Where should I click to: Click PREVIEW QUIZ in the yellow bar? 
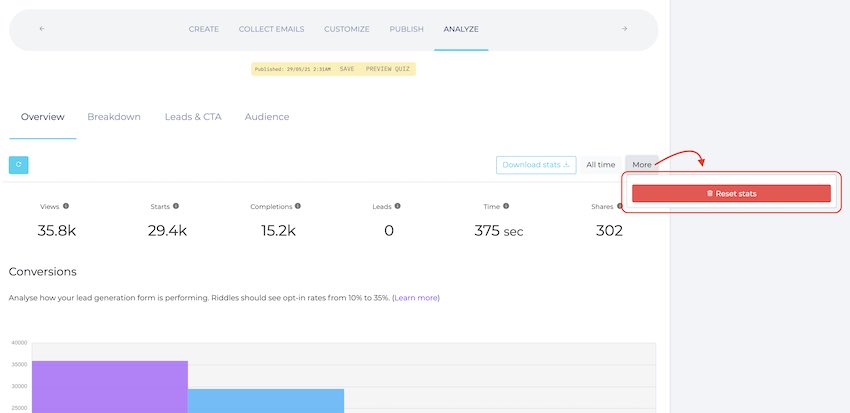388,69
